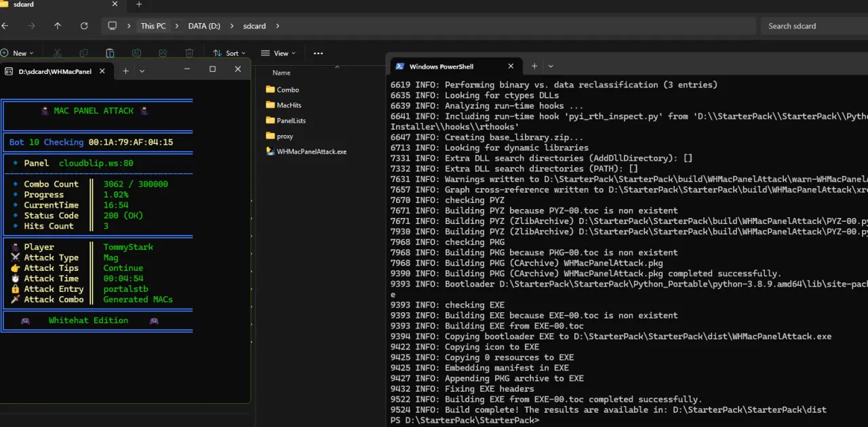Click the Paste clipboard icon
Image resolution: width=868 pixels, height=427 pixels.
[110, 53]
